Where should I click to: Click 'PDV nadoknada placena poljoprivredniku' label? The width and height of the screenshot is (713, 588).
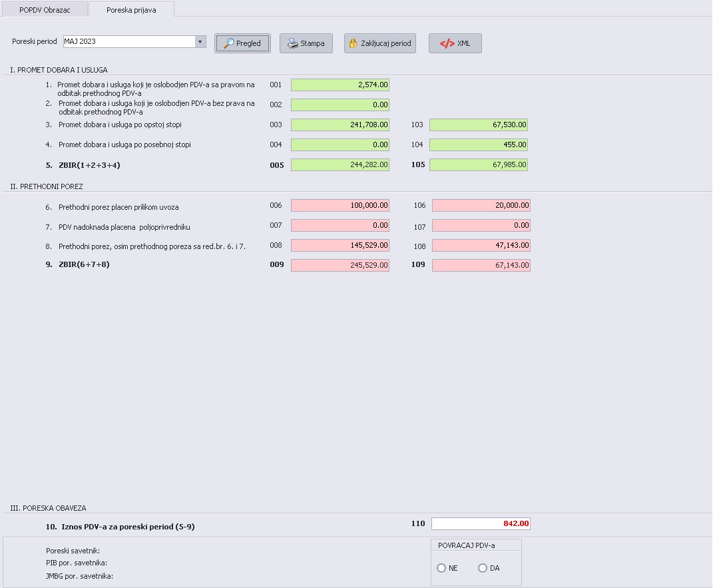coord(124,227)
